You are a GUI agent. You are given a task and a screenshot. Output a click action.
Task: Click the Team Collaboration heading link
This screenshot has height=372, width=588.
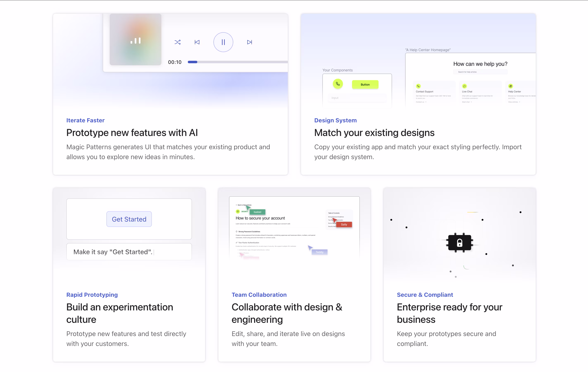click(x=259, y=295)
